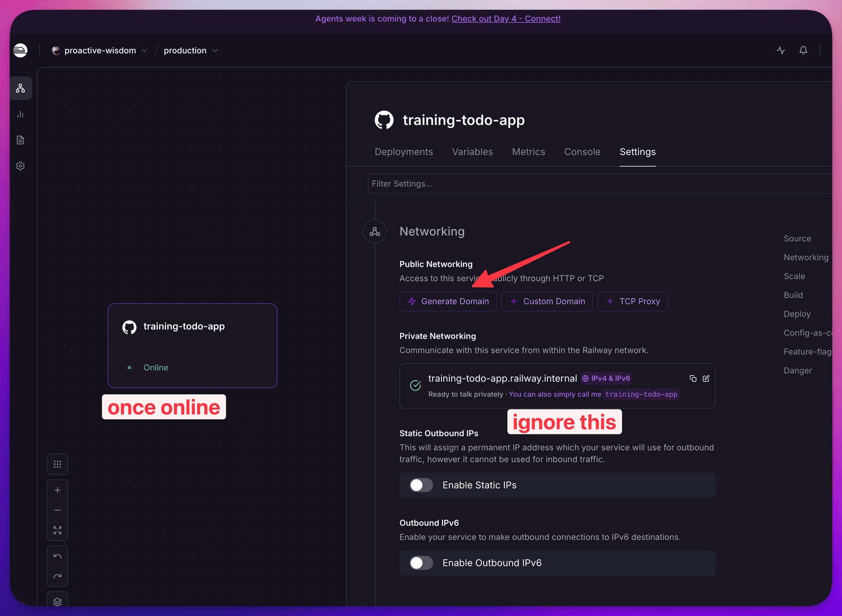Switch to the Variables tab
Image resolution: width=842 pixels, height=616 pixels.
tap(473, 152)
